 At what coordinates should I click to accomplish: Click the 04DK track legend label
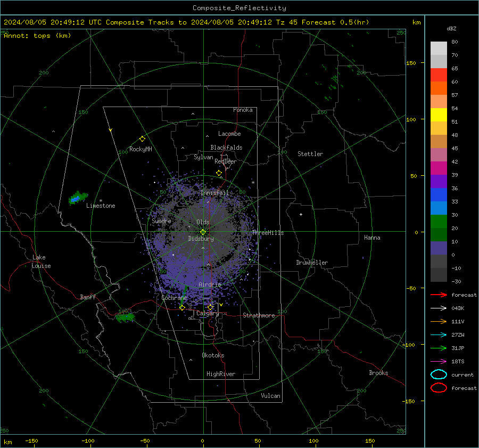point(458,308)
